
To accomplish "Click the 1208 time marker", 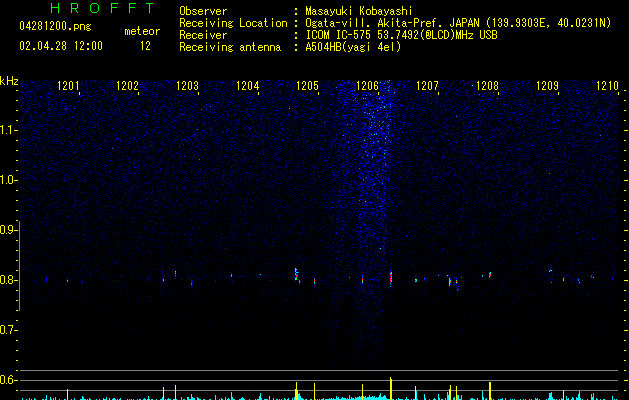I will 487,86.
